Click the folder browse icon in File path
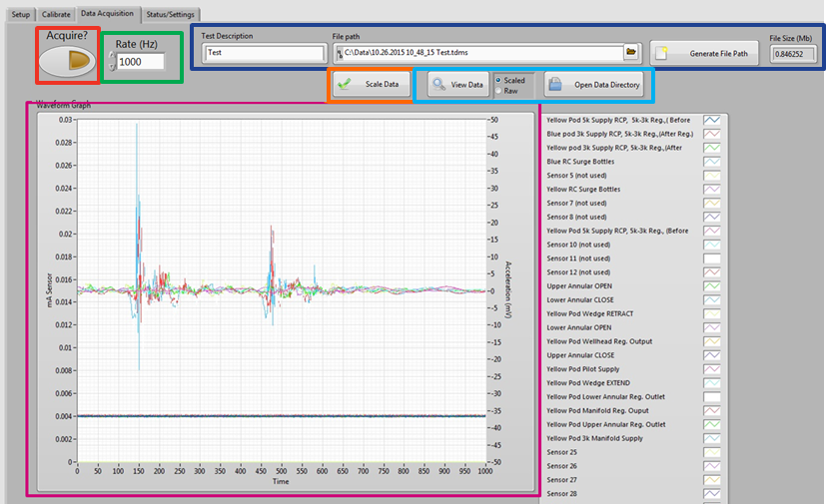 click(630, 52)
